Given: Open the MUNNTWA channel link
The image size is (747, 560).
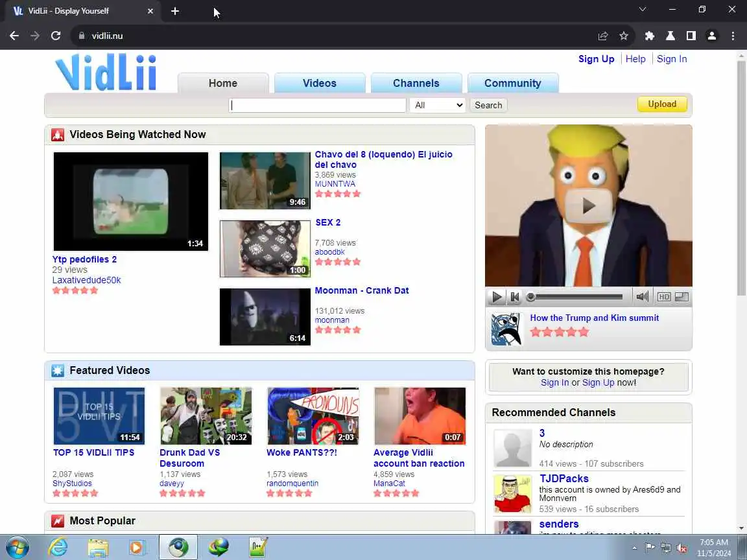Looking at the screenshot, I should coord(335,184).
